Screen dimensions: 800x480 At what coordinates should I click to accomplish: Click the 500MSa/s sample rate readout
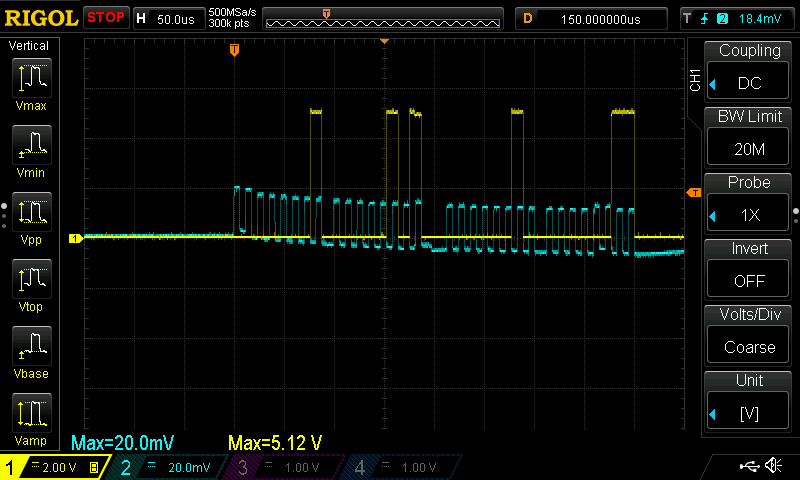tap(232, 12)
